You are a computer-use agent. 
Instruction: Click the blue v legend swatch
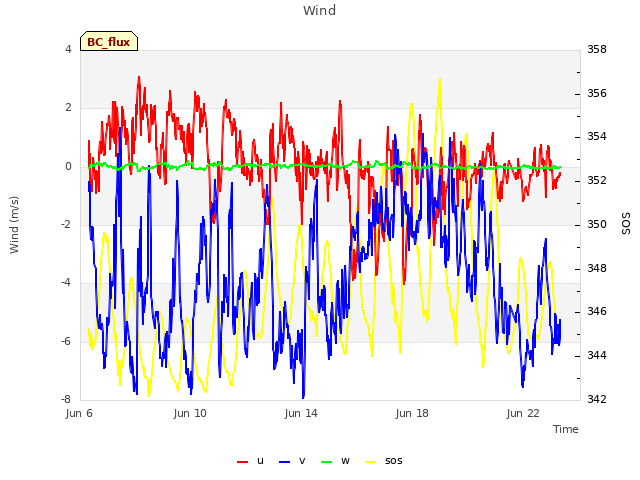[284, 462]
